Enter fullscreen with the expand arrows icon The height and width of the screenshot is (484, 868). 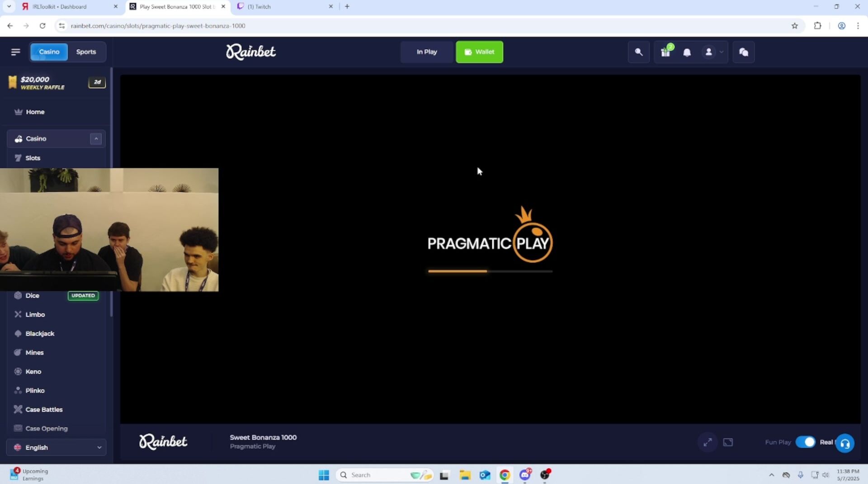click(x=708, y=442)
